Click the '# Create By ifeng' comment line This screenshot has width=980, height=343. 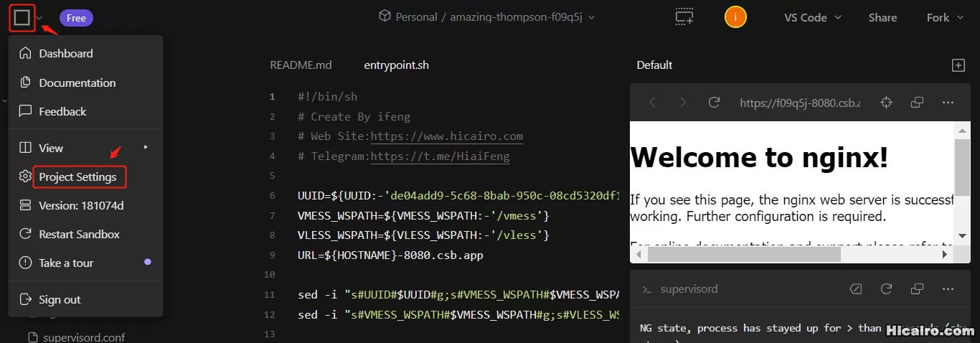tap(354, 116)
